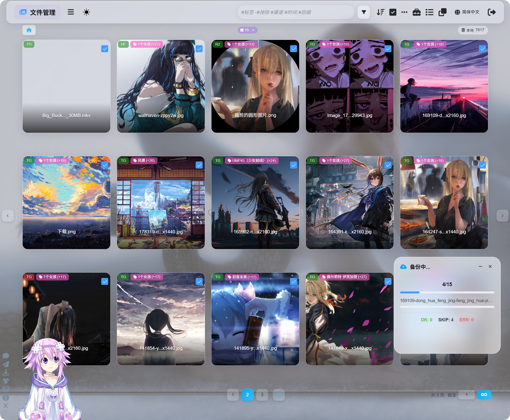Open the mascot info icon
510x420 pixels.
click(6, 397)
